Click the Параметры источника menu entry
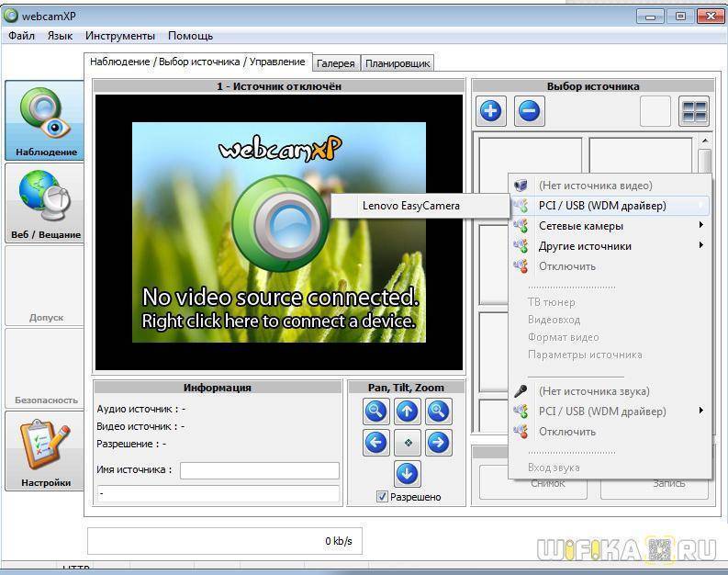Screen dimensions: 728x575 click(585, 355)
